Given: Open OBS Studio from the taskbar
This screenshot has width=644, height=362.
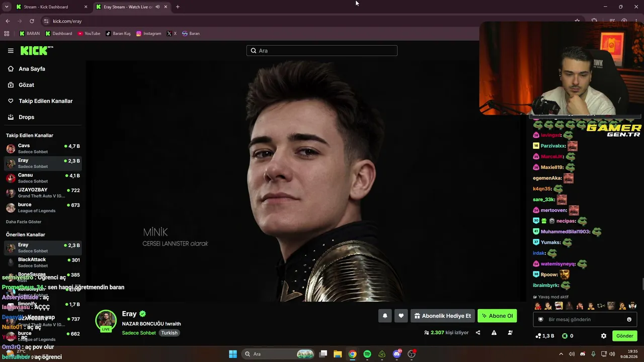Looking at the screenshot, I should point(412,354).
